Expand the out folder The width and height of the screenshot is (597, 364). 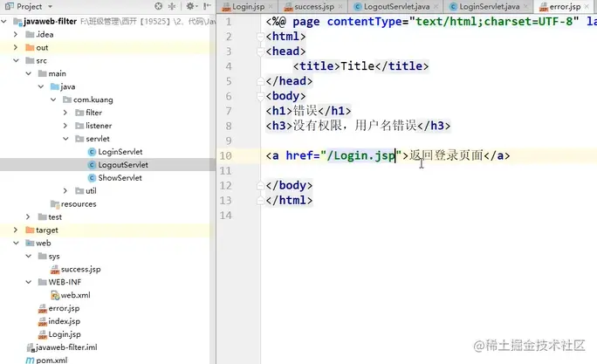(x=16, y=48)
